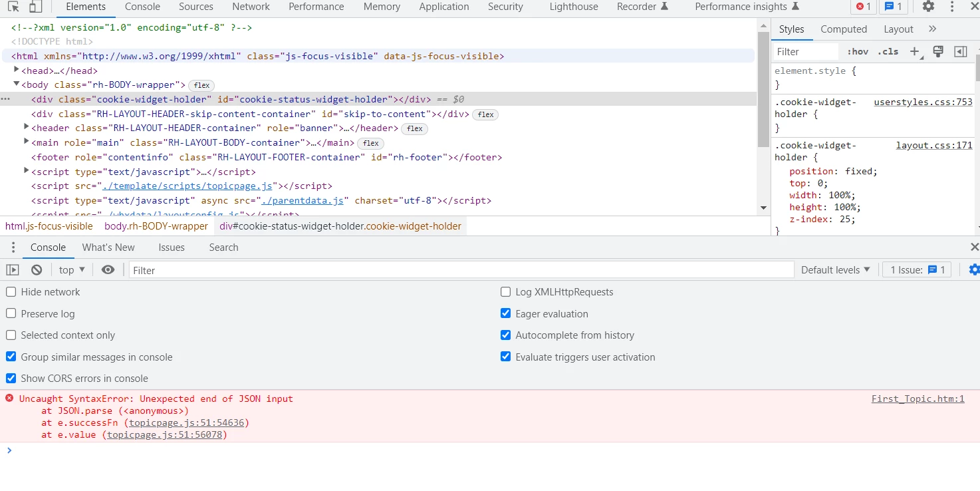The width and height of the screenshot is (980, 491).
Task: Open the Performance tab
Action: pyautogui.click(x=316, y=7)
